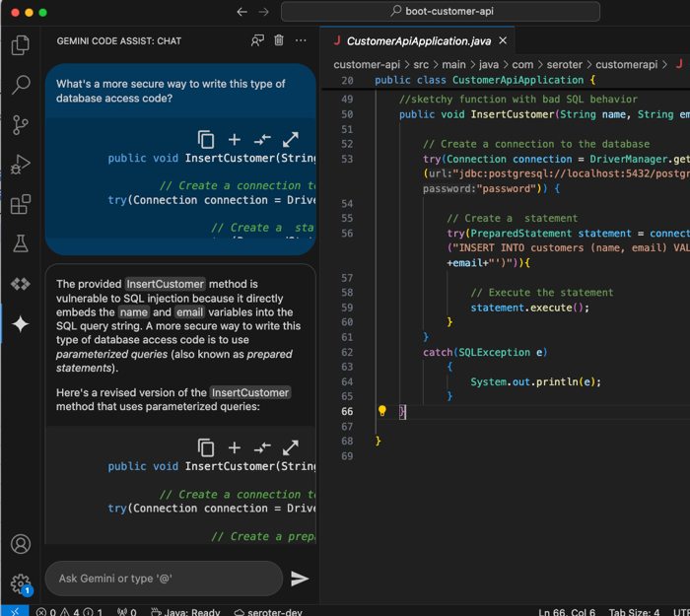Send the chat message with arrow button
Image resolution: width=690 pixels, height=616 pixels.
(x=300, y=579)
